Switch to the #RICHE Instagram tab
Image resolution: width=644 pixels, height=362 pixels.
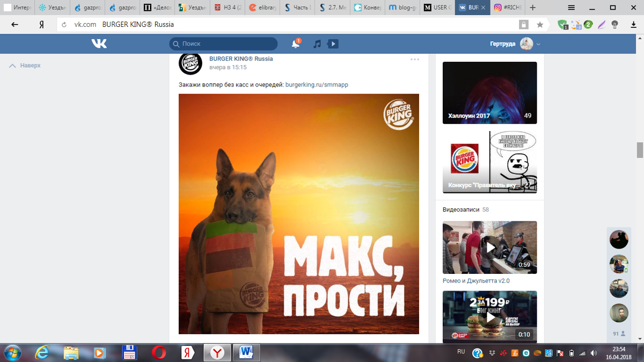pos(507,8)
